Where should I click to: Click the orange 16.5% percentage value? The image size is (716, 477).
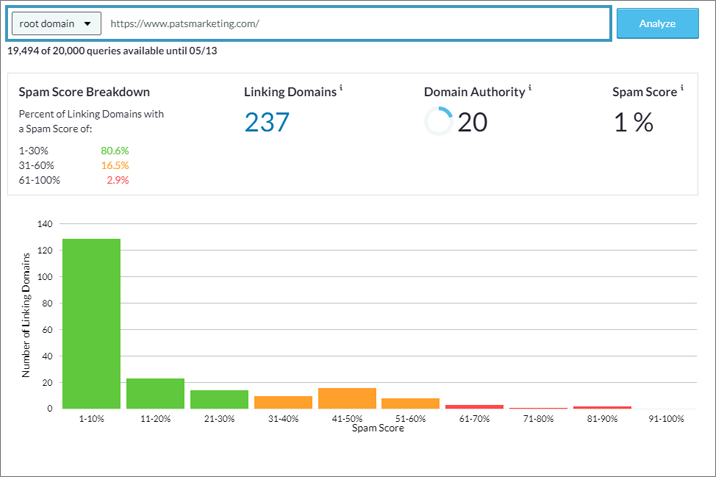coord(114,165)
